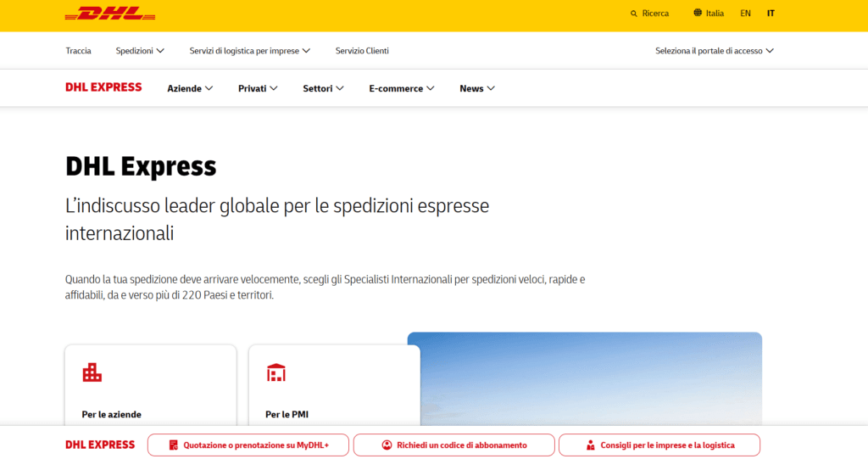
Task: Expand the Settori menu
Action: 323,88
